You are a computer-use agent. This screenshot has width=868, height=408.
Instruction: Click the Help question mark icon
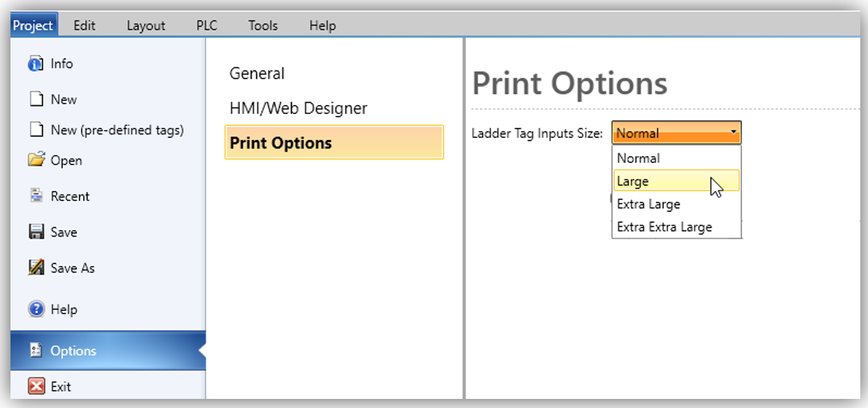tap(36, 309)
